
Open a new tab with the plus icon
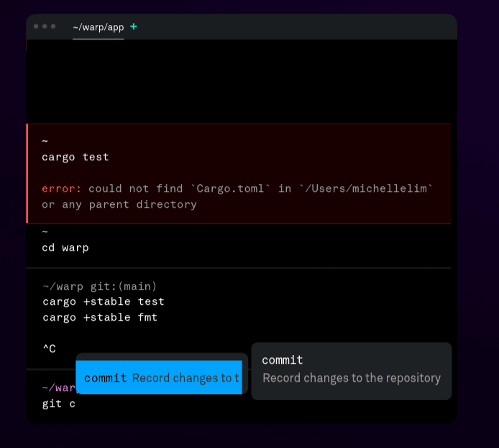point(134,27)
